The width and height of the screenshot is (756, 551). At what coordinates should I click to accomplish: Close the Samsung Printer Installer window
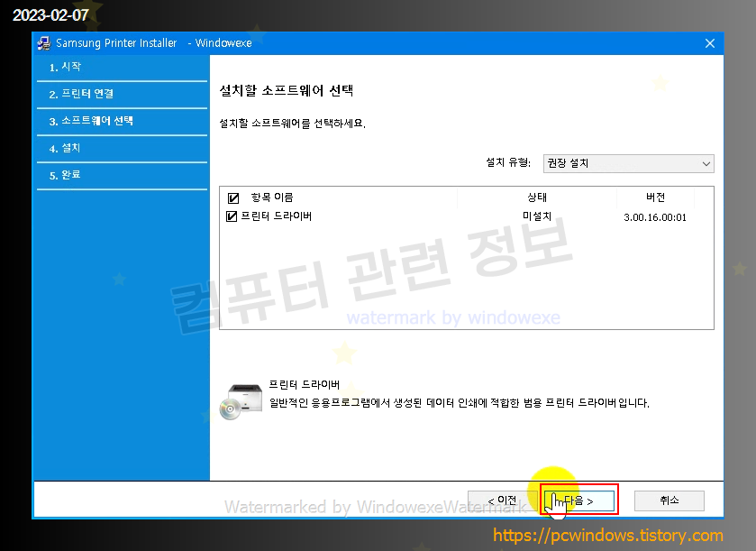click(710, 43)
